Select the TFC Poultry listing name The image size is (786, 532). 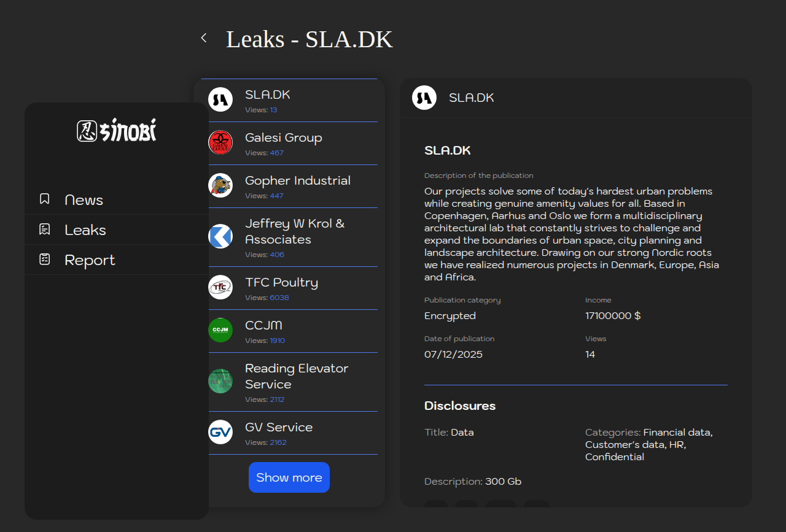[x=281, y=283]
